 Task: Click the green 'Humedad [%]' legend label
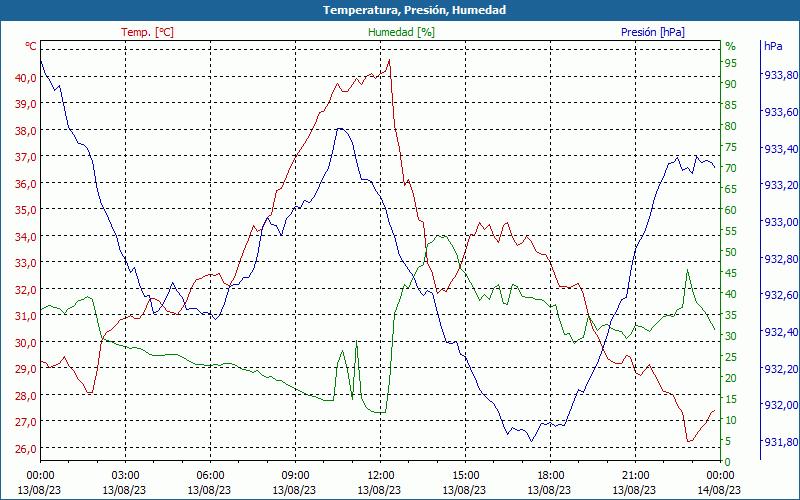tap(401, 32)
